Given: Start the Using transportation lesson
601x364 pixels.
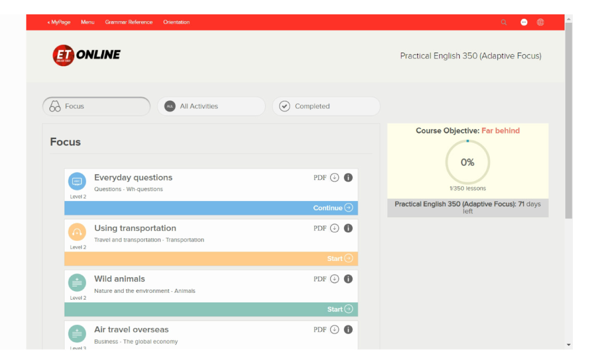Looking at the screenshot, I should click(339, 259).
